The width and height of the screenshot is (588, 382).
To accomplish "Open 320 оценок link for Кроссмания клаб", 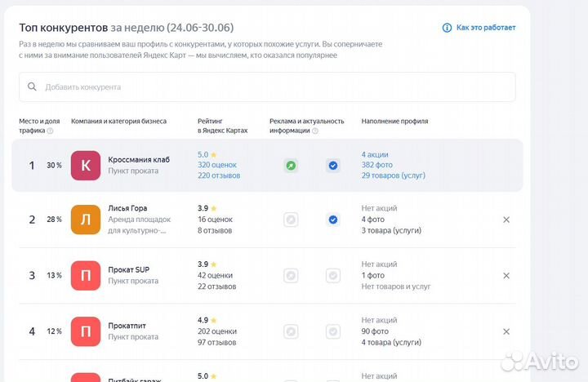I will click(x=216, y=165).
